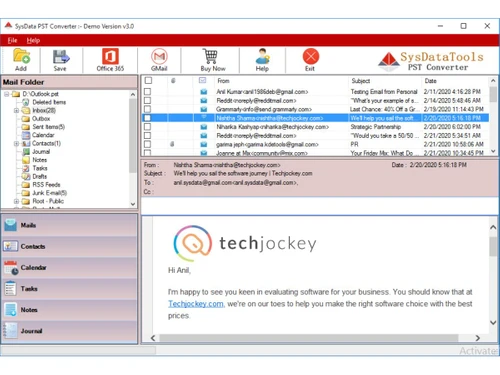Collapse the D:\Outlook.pst root node

tap(7, 94)
